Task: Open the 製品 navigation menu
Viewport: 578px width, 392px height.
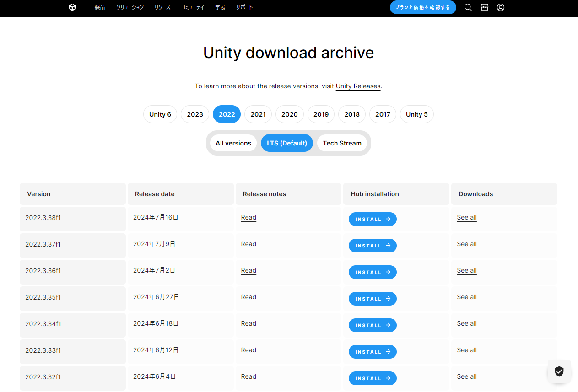Action: 100,7
